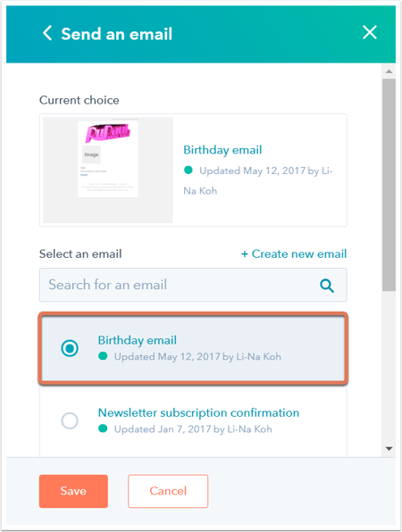The height and width of the screenshot is (532, 402).
Task: Click the vertical scrollbar thumb
Action: pyautogui.click(x=389, y=185)
